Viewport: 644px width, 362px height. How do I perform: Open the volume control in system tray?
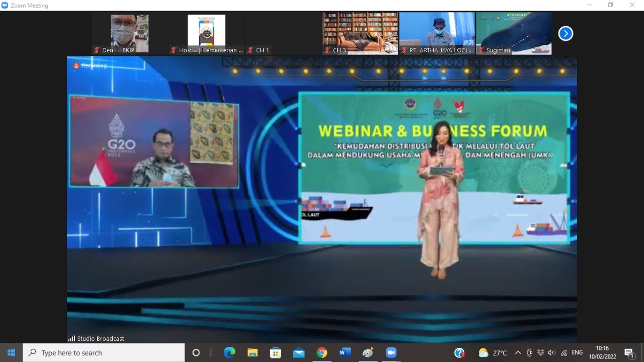551,353
